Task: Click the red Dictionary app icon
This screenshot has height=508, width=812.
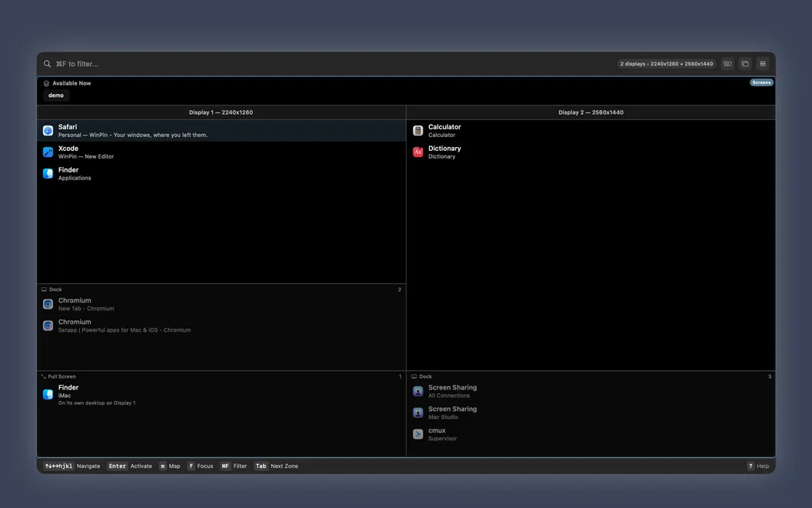Action: 418,152
